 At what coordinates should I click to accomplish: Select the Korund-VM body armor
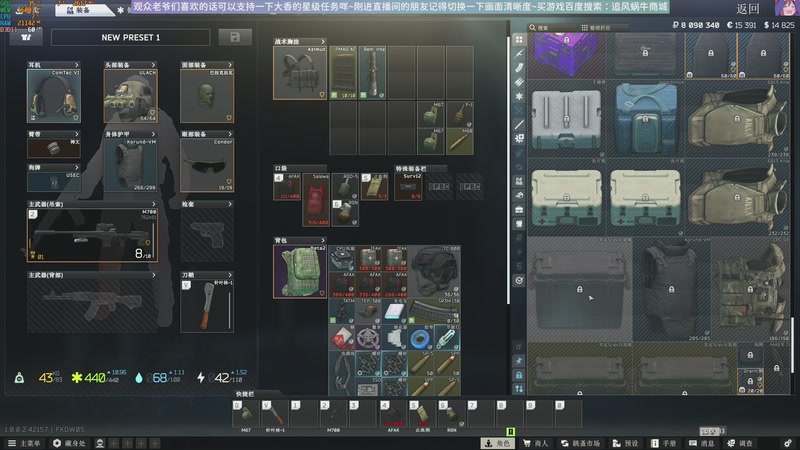[x=130, y=165]
